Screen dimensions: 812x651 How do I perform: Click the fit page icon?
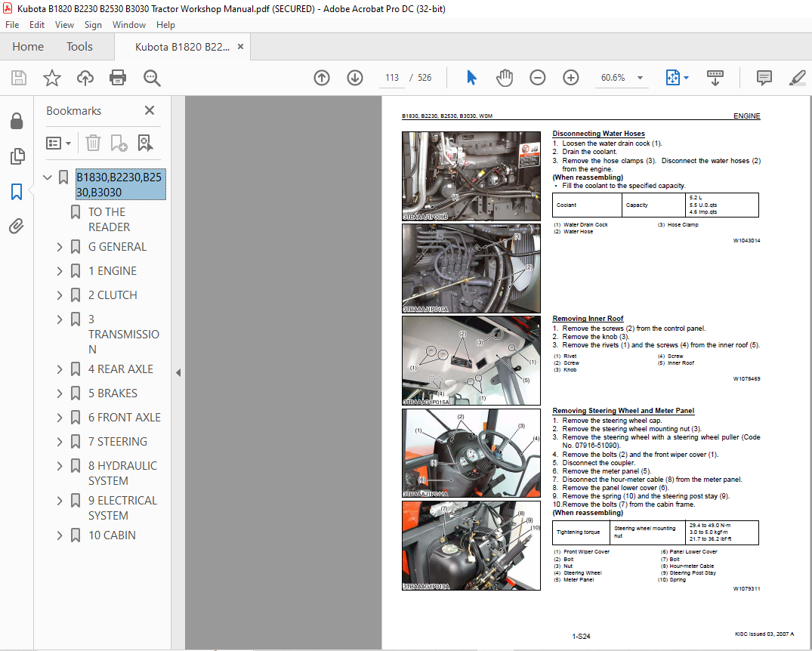pyautogui.click(x=672, y=78)
